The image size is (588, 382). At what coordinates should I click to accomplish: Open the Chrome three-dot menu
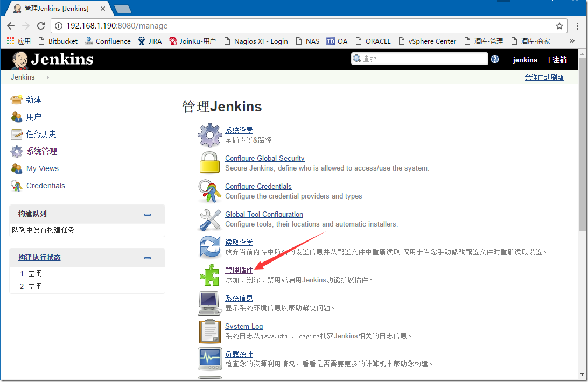577,26
